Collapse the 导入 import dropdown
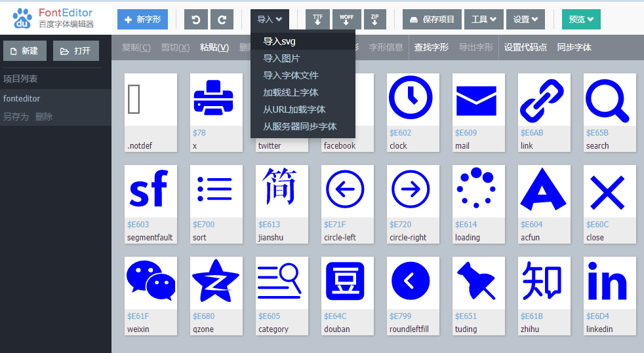Viewport: 644px width, 353px height. pyautogui.click(x=270, y=19)
